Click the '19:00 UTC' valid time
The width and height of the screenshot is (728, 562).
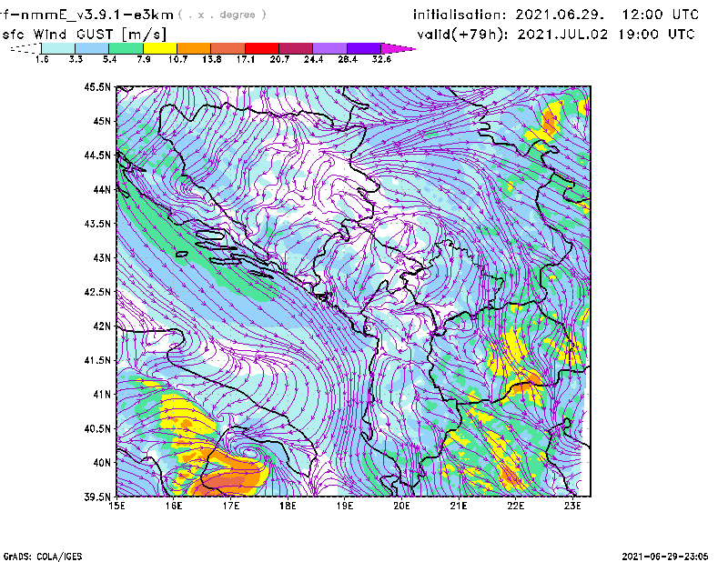coord(656,35)
